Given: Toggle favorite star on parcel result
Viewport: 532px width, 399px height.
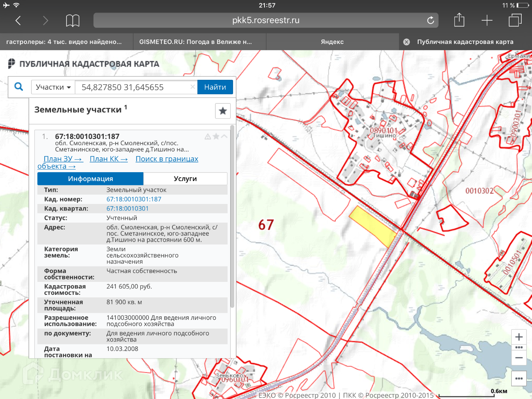Looking at the screenshot, I should pyautogui.click(x=216, y=137).
